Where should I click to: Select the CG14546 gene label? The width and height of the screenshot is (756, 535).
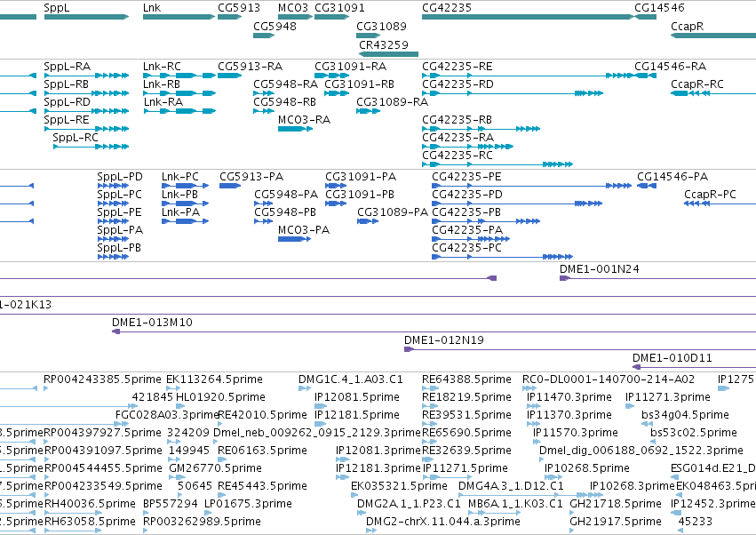[659, 8]
